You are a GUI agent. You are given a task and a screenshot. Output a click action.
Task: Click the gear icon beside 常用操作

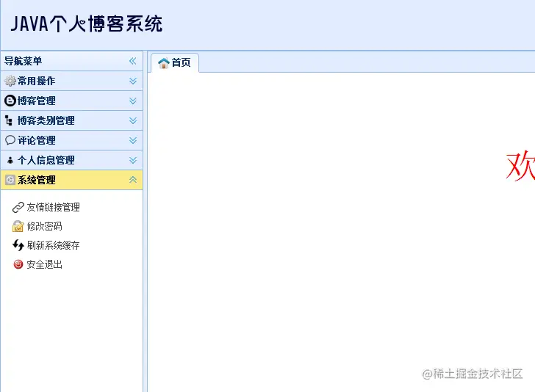pyautogui.click(x=10, y=81)
